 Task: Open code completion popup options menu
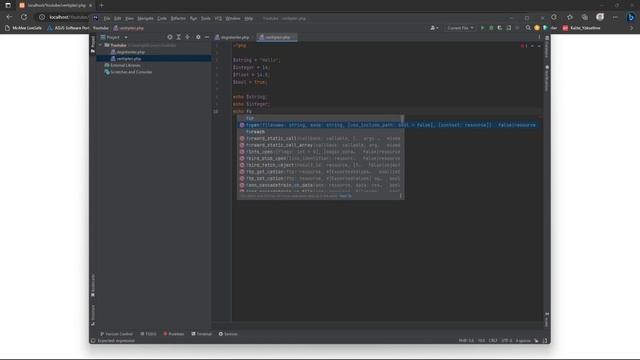click(400, 196)
